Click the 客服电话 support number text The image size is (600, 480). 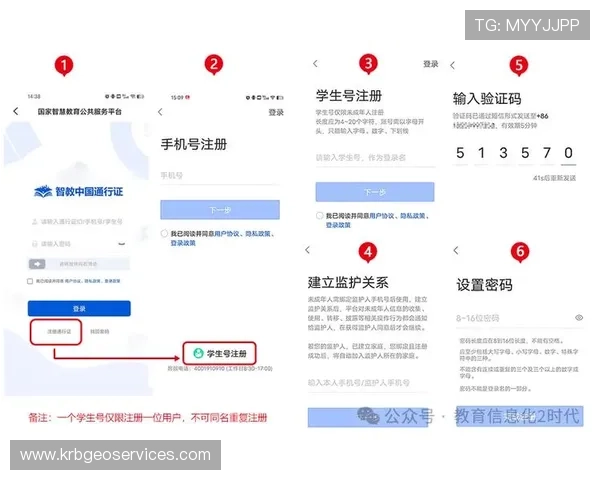click(220, 369)
